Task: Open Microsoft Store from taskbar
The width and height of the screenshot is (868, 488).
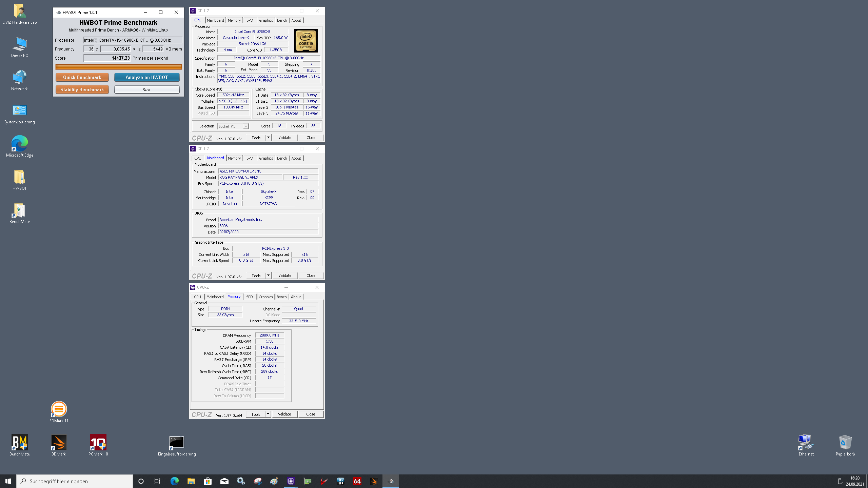Action: point(208,481)
